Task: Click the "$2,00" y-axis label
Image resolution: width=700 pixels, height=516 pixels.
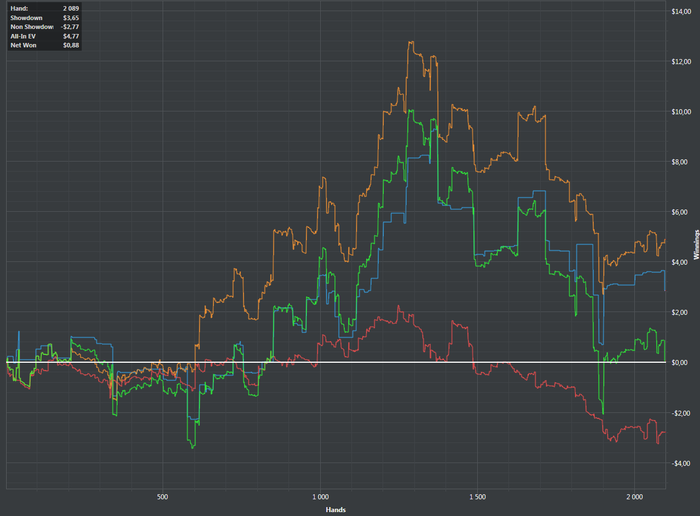Action: tap(679, 312)
